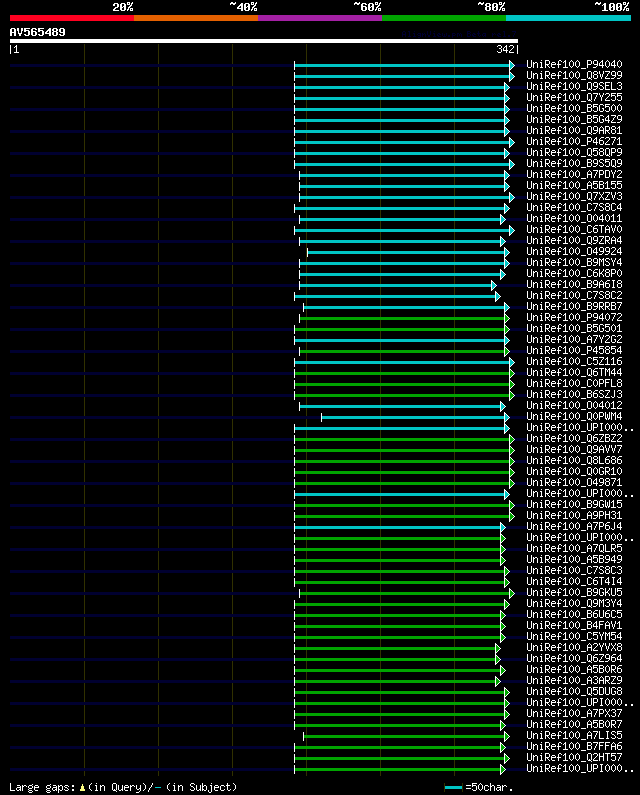Open hit UniRef100_B5G4Z9
The width and height of the screenshot is (640, 795).
[x=574, y=120]
